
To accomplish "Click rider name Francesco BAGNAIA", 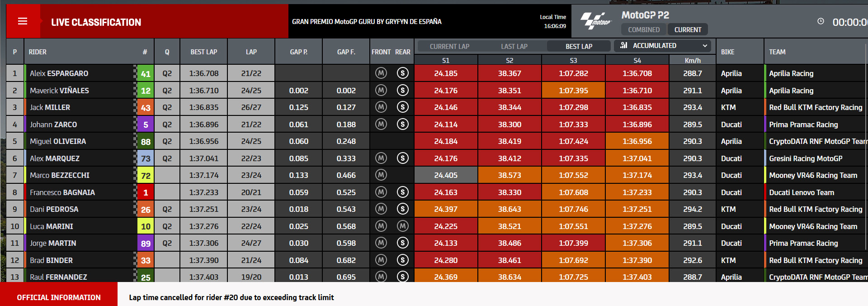I will (62, 192).
